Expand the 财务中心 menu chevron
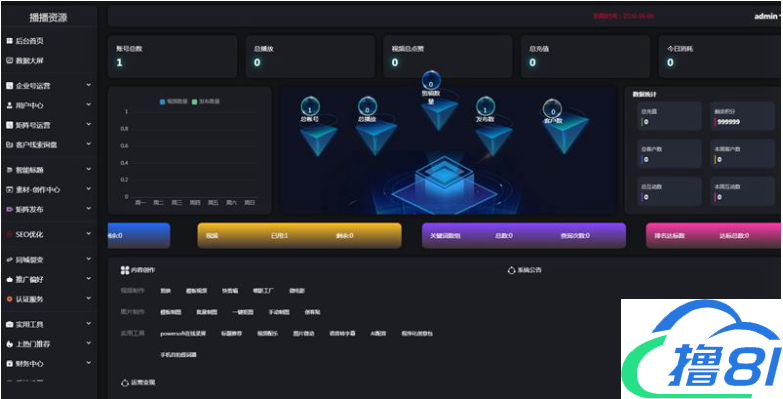 tap(89, 363)
